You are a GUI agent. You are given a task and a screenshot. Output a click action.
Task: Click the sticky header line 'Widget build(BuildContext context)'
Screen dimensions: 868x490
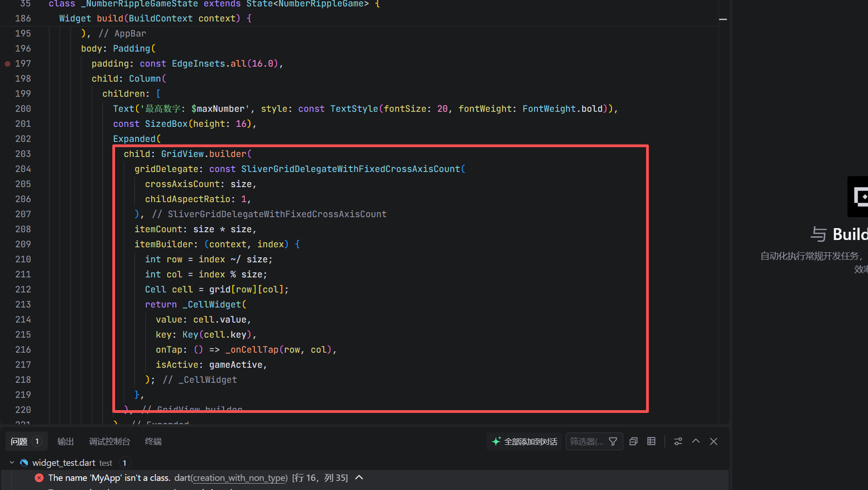[155, 19]
